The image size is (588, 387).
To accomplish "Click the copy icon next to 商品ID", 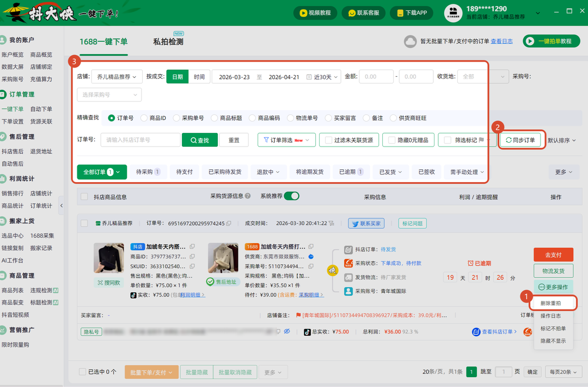I will 192,256.
